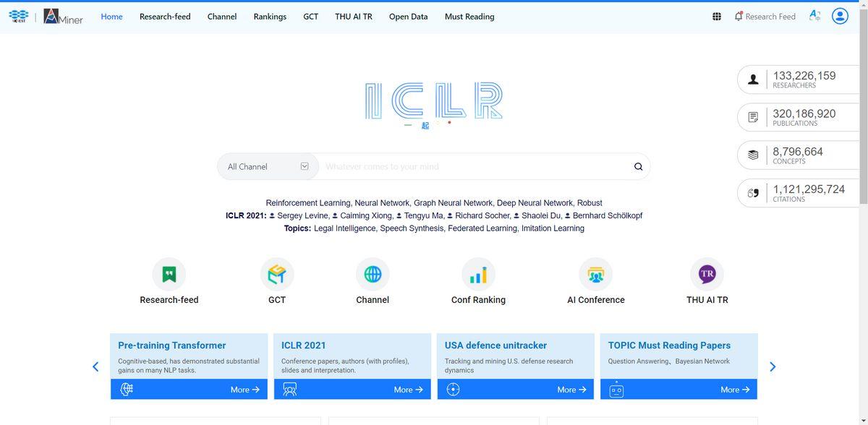The image size is (868, 425).
Task: Search for Reinforcement Learning keyword
Action: [308, 203]
